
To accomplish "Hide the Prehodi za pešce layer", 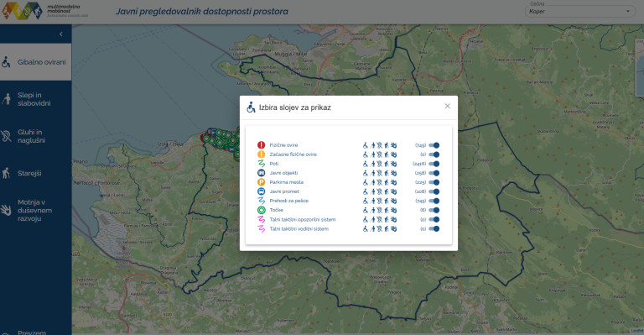I will click(434, 201).
